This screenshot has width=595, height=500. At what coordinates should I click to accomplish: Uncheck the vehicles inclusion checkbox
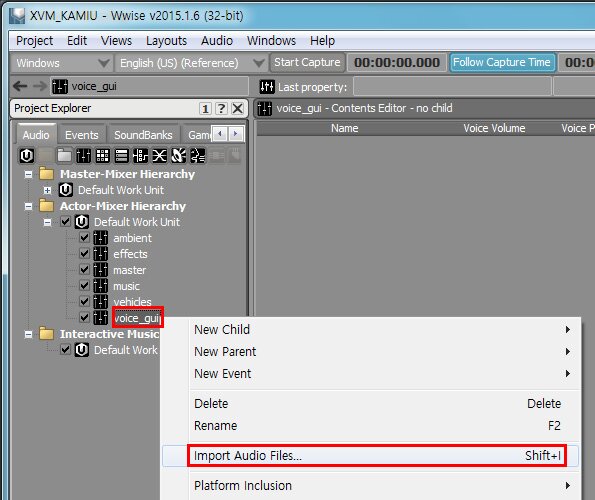[84, 302]
